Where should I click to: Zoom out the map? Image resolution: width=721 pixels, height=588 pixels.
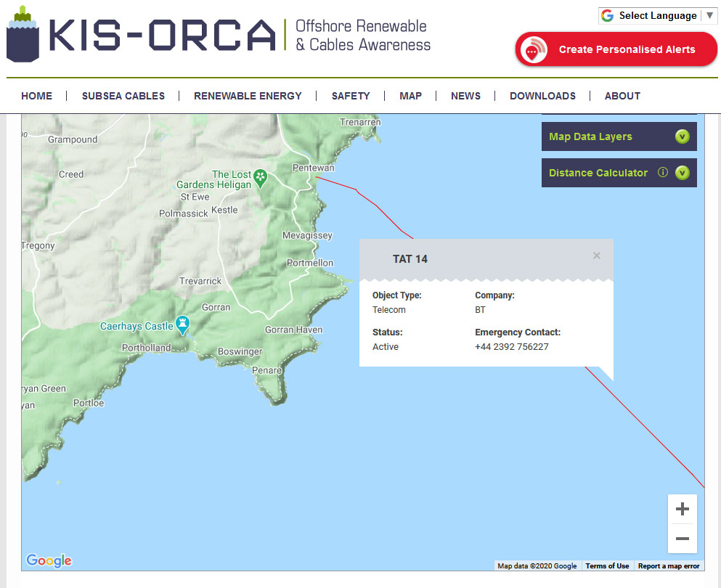pos(683,539)
